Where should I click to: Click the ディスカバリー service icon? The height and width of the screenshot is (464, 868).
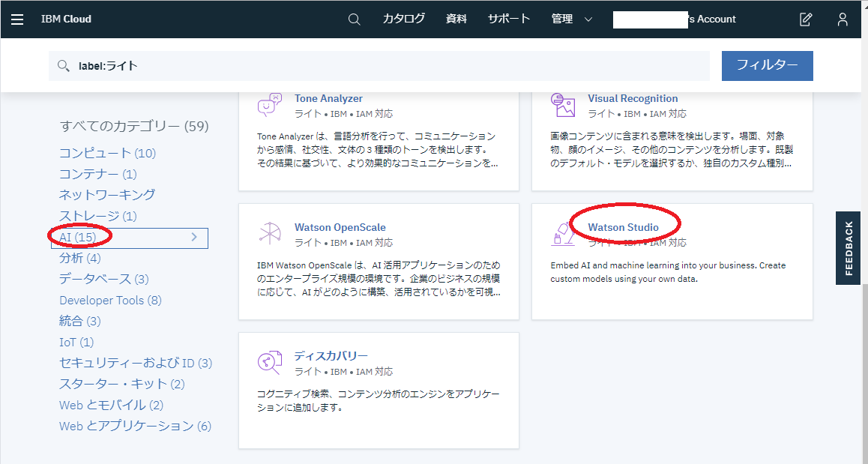click(270, 363)
